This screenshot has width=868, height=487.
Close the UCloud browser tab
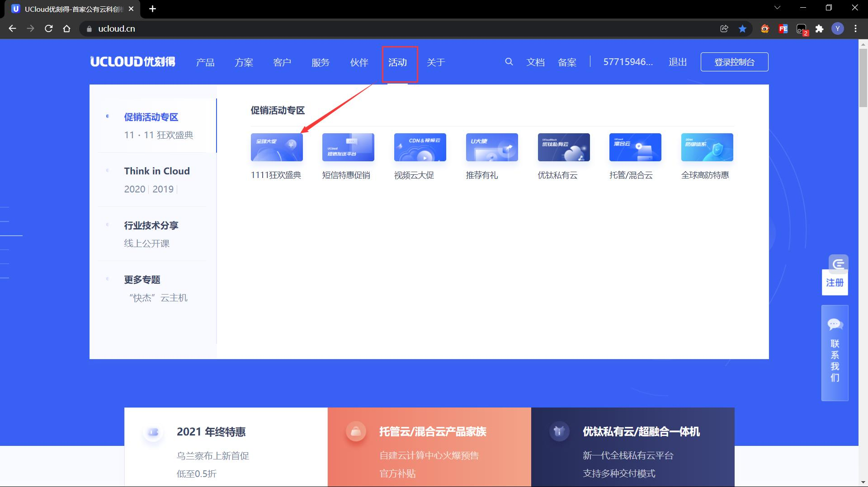coord(131,9)
